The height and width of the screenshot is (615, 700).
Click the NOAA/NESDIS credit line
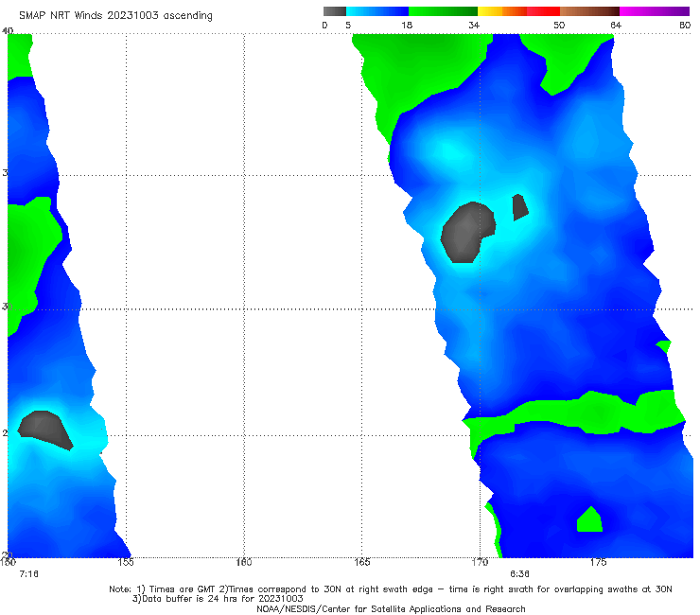click(391, 609)
